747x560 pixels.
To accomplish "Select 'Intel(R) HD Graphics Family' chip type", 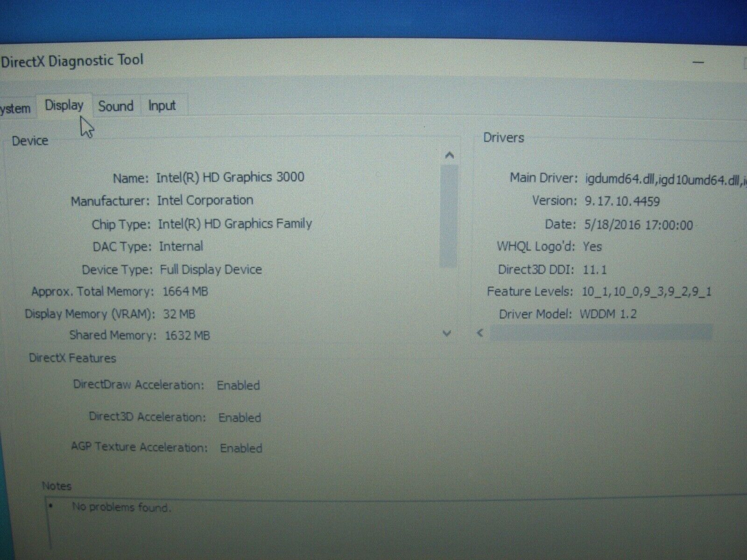I will point(235,224).
